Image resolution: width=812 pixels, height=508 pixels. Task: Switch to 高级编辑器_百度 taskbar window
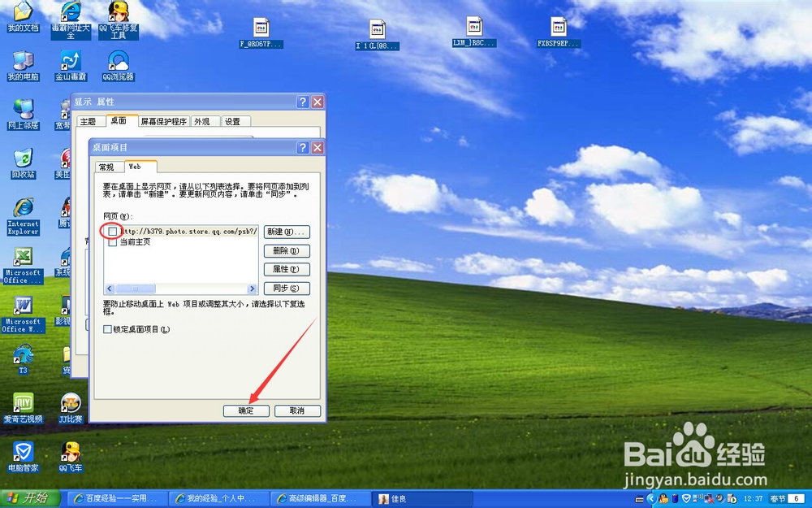(x=321, y=499)
